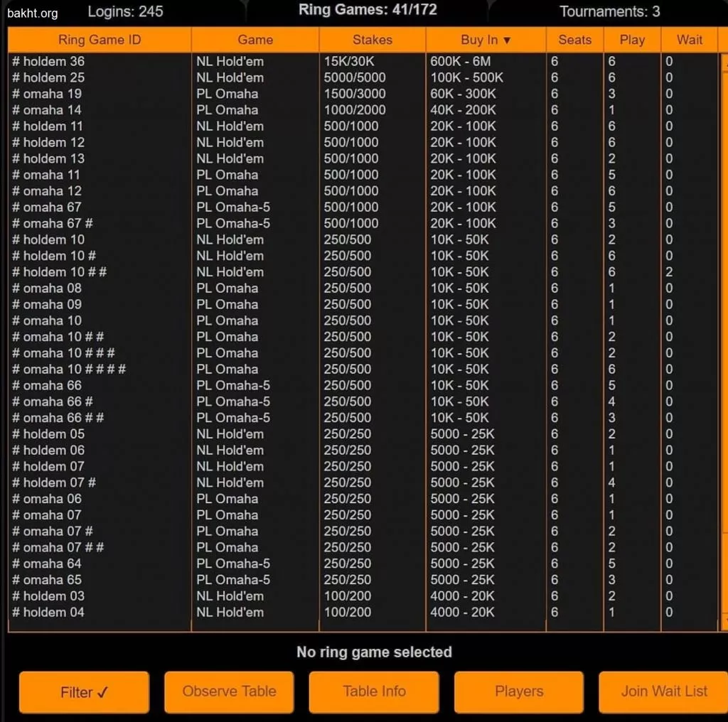Open the Ring Games tab
Image resolution: width=728 pixels, height=722 pixels.
coord(368,10)
